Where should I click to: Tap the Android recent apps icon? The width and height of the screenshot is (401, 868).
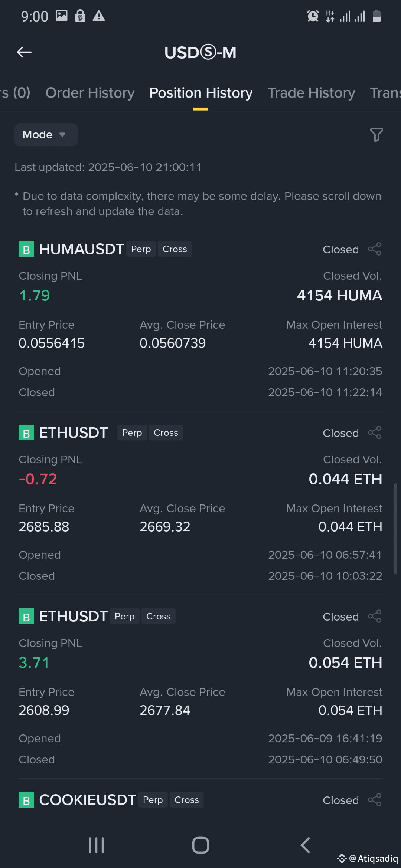(x=97, y=845)
